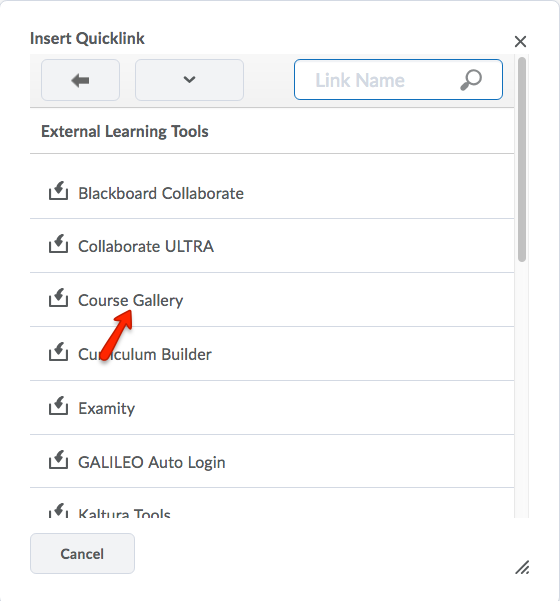The height and width of the screenshot is (601, 560).
Task: Click the magnifying glass search icon
Action: coord(470,80)
